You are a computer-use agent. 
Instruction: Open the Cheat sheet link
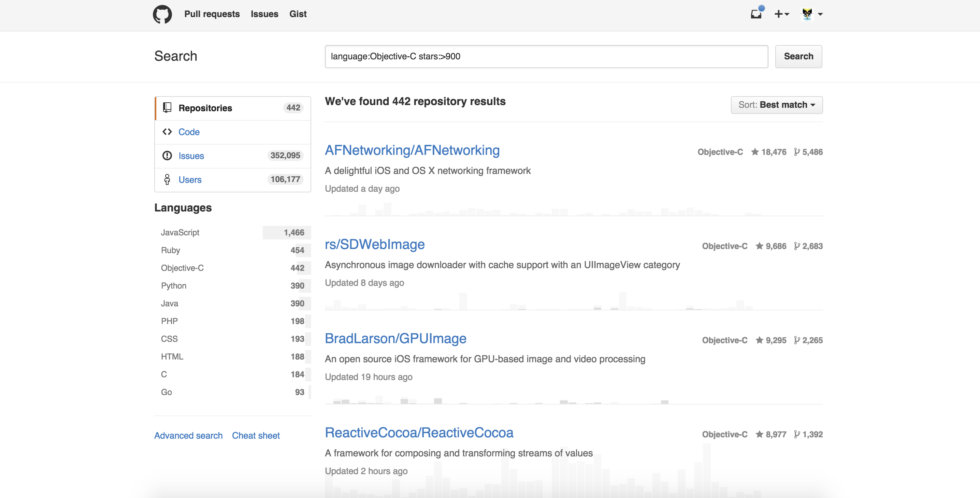coord(256,436)
